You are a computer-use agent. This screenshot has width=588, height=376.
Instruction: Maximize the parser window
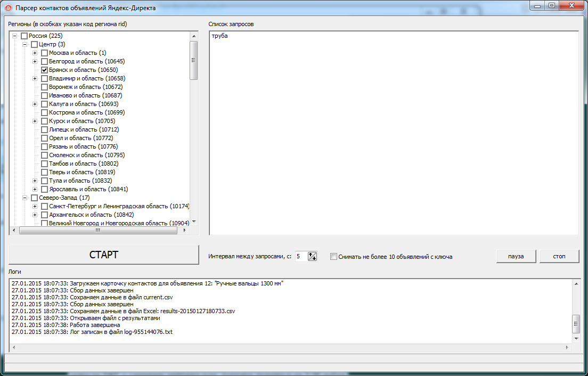pos(552,6)
